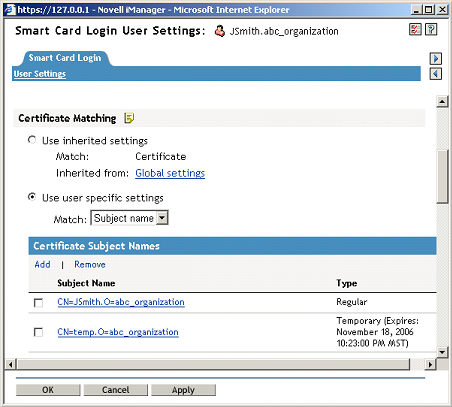Open the object selector icon in header
The height and width of the screenshot is (407, 452).
pyautogui.click(x=415, y=30)
